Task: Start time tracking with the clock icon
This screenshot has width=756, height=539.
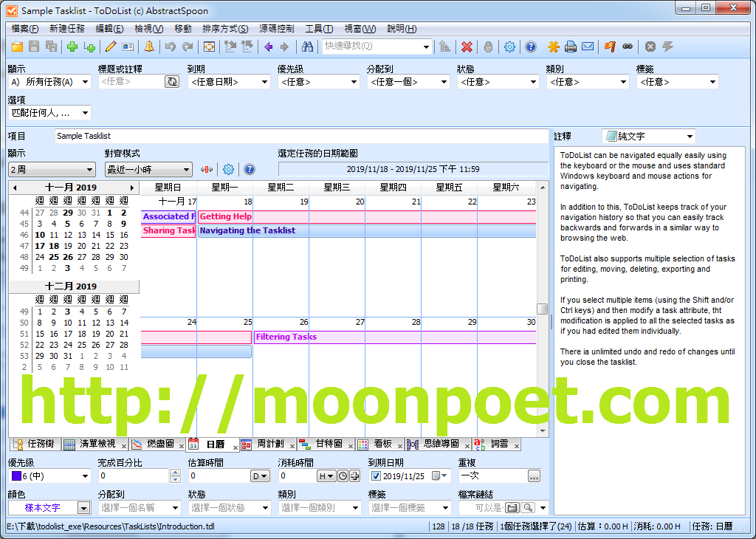Action: coord(343,476)
